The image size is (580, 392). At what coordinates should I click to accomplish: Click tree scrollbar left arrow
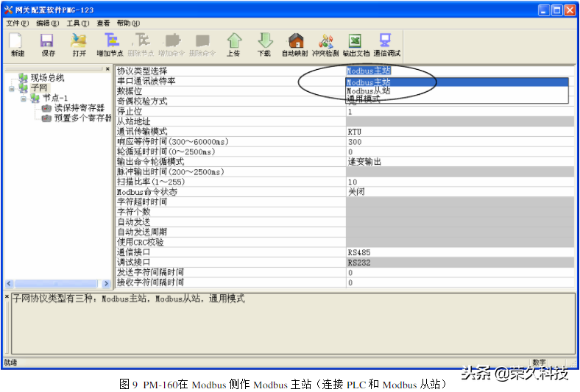[x=10, y=284]
